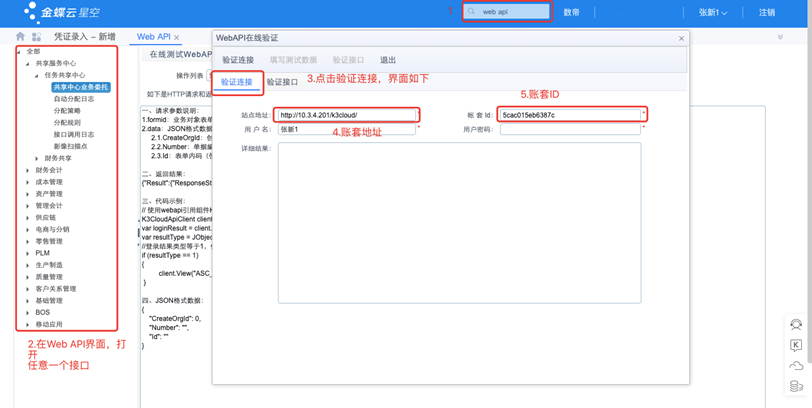This screenshot has height=408, width=812.
Task: Click the K icon on right sidebar
Action: tap(796, 345)
